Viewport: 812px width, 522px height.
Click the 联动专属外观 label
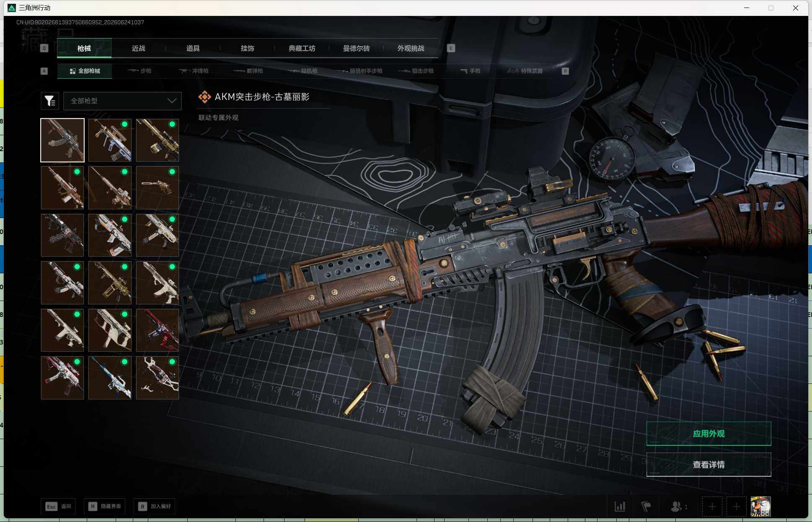coord(218,118)
